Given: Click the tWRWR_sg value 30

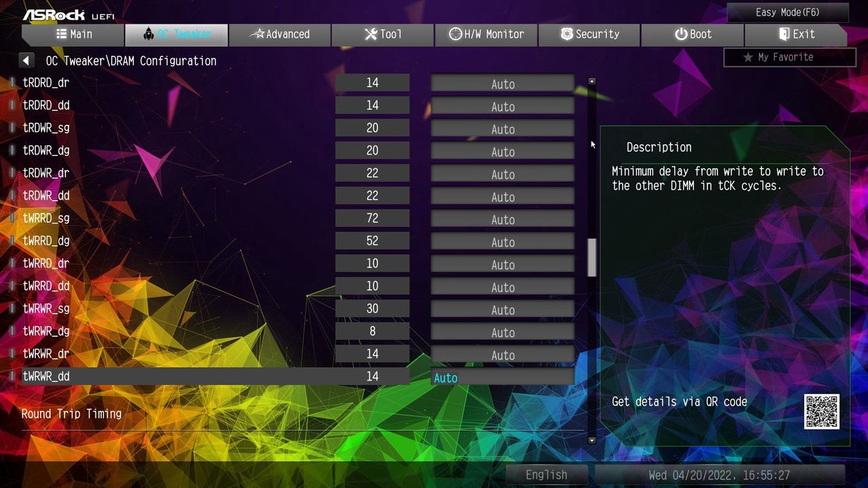Looking at the screenshot, I should click(372, 308).
